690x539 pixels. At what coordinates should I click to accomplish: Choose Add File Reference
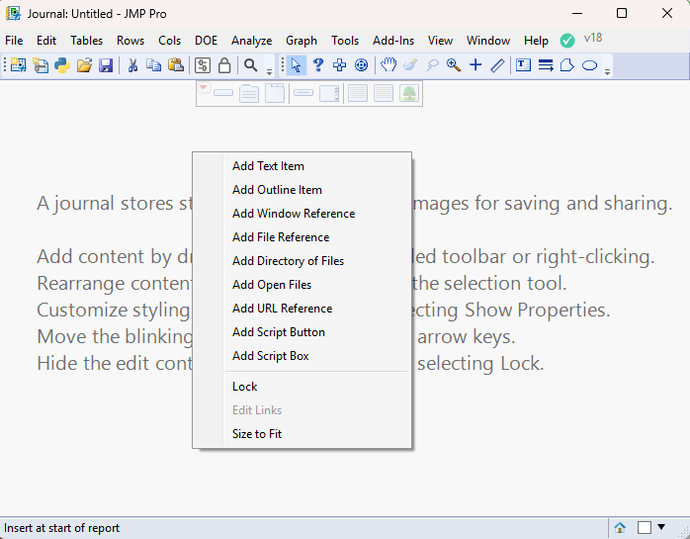click(x=302, y=237)
